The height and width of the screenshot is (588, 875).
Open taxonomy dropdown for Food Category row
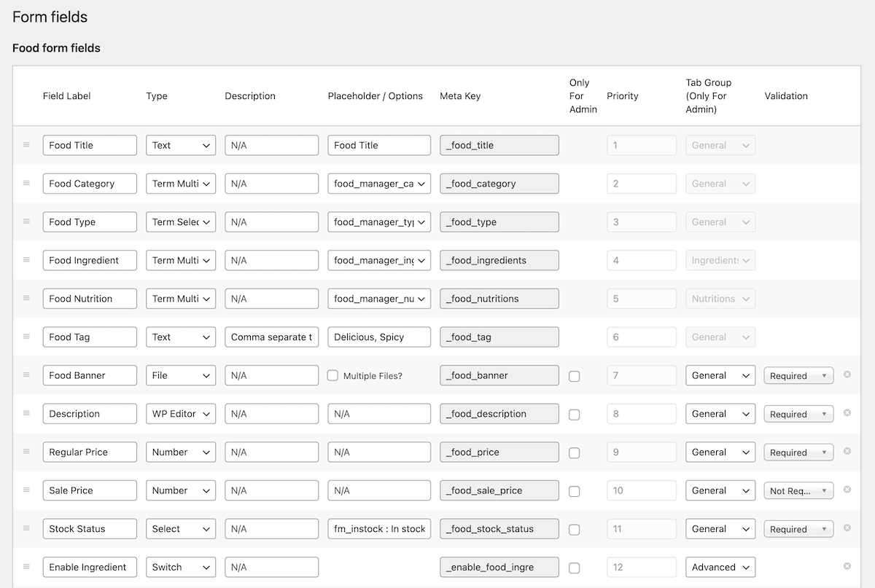[379, 184]
